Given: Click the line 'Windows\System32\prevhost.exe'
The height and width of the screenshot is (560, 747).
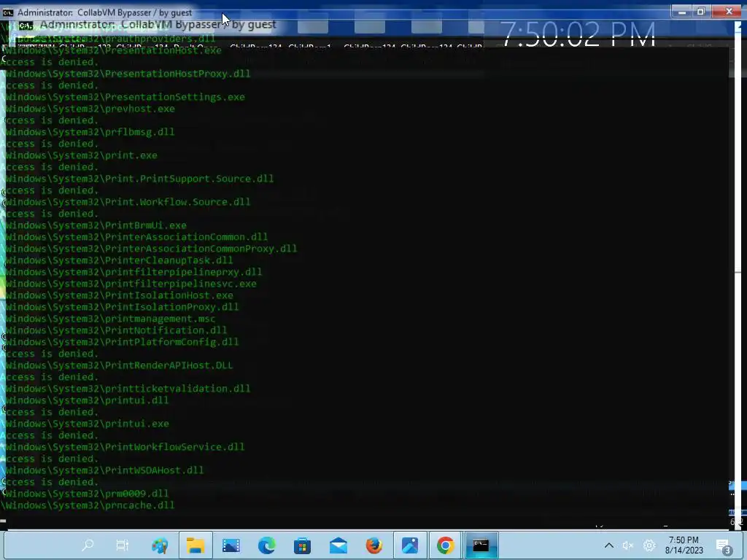Looking at the screenshot, I should click(90, 109).
